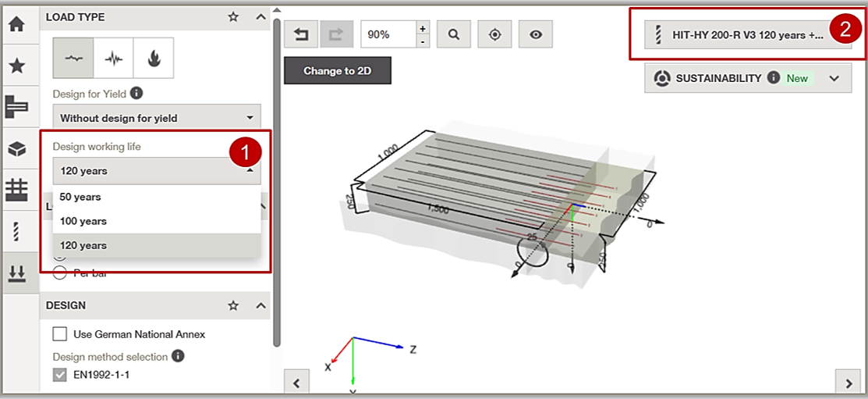
Task: Open the application type sidebar tab
Action: 17,106
